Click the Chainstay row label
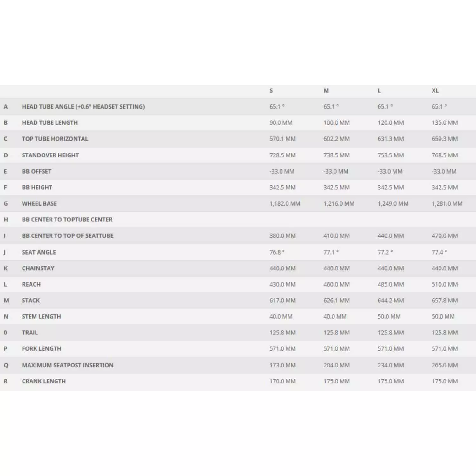 tap(38, 268)
